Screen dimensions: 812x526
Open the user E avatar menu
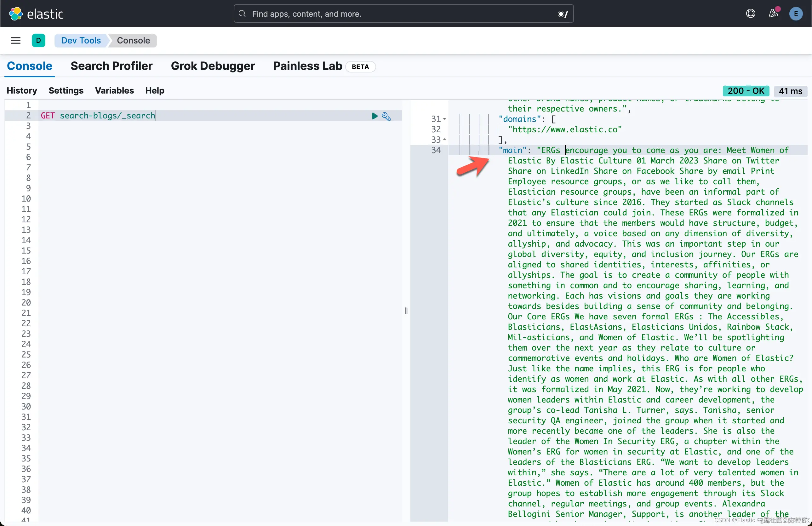(796, 14)
